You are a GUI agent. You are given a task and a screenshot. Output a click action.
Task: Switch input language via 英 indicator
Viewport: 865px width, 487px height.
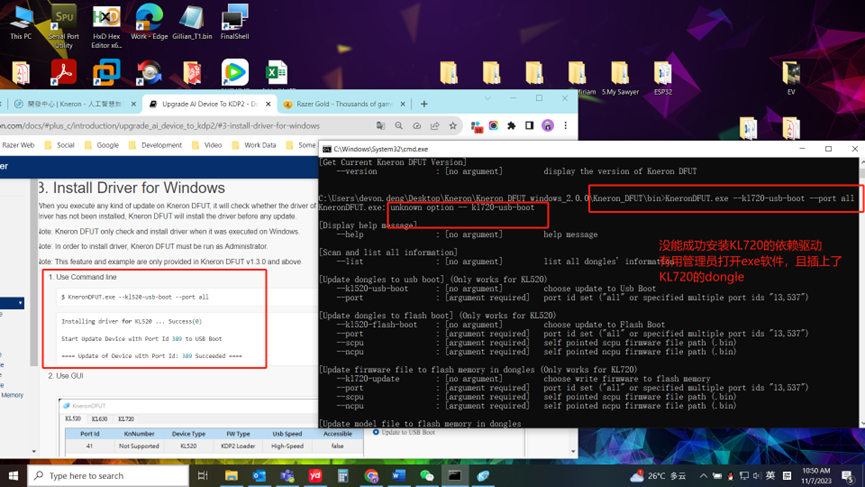click(x=770, y=475)
